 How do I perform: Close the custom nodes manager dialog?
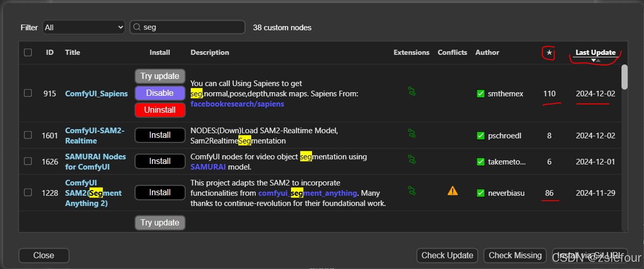[44, 255]
